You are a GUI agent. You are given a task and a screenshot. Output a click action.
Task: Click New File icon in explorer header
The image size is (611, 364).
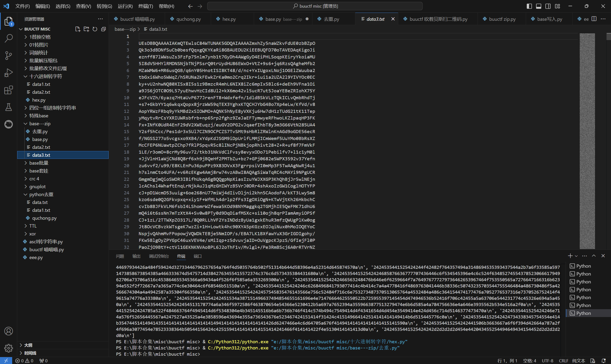pos(78,29)
